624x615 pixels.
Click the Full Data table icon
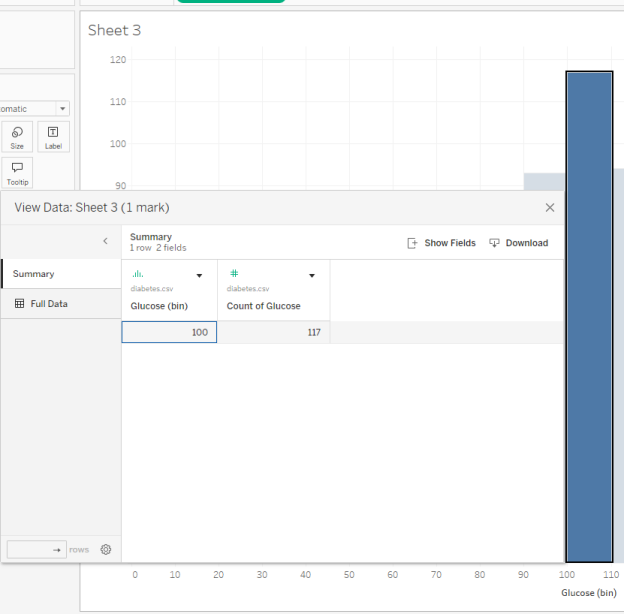coord(20,304)
